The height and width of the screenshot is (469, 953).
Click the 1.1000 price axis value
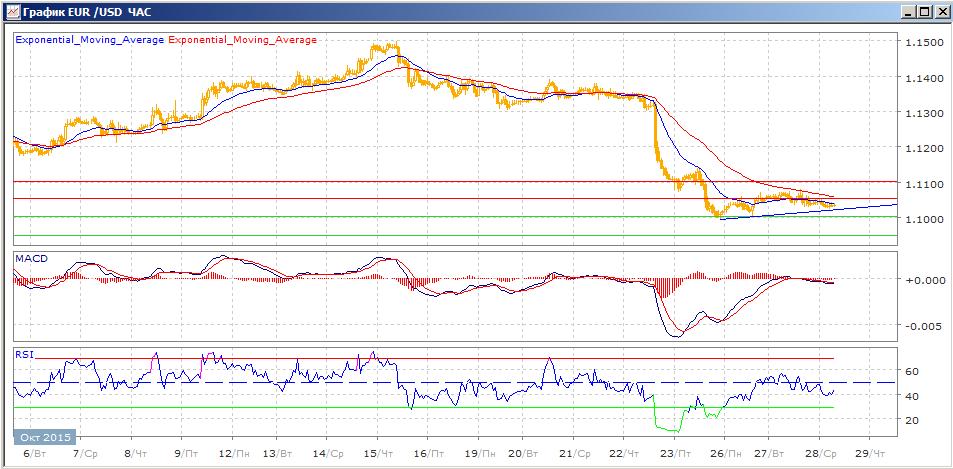point(925,219)
